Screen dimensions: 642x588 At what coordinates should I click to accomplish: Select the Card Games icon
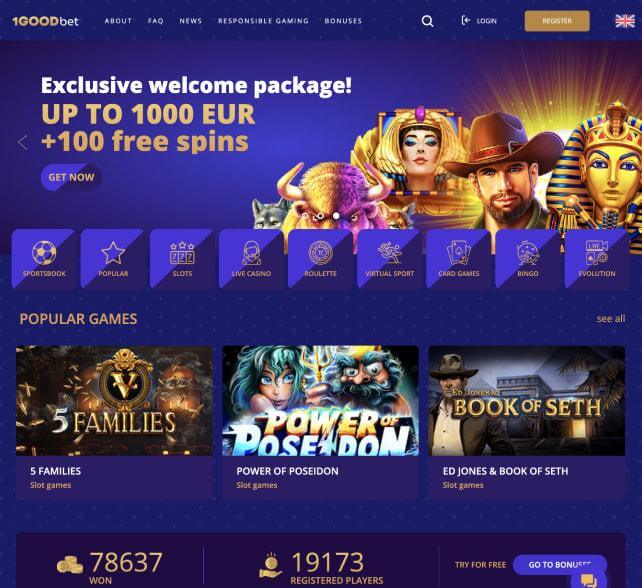coord(459,253)
